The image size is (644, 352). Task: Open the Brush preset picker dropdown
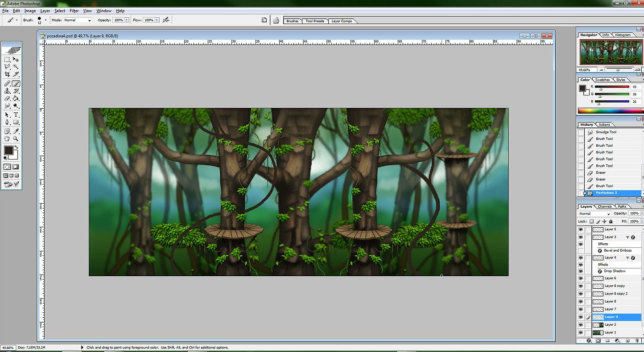tap(45, 20)
